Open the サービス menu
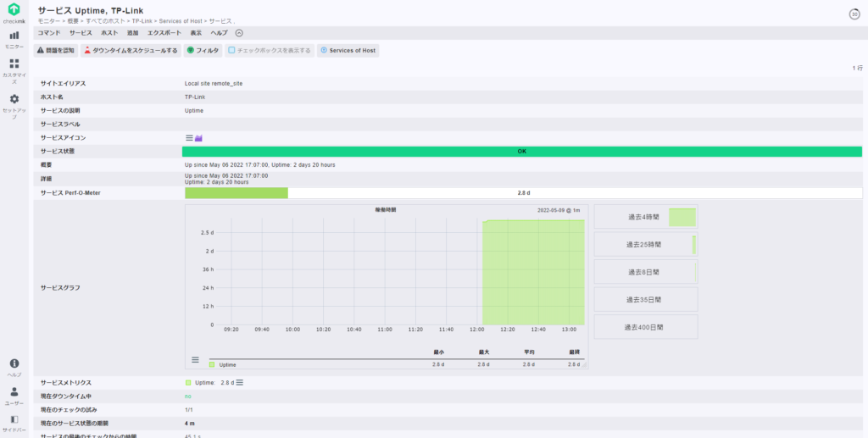 point(81,33)
